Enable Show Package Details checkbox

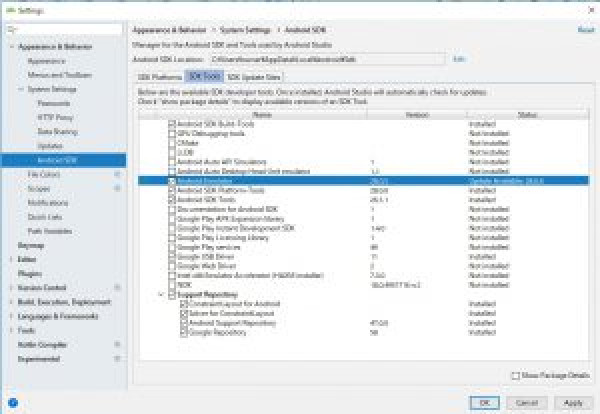515,375
